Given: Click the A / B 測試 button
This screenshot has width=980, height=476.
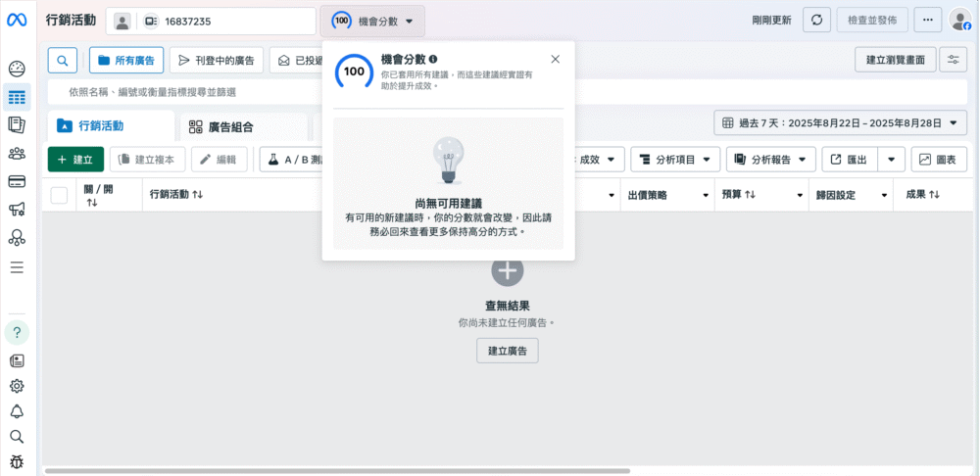Looking at the screenshot, I should (292, 160).
